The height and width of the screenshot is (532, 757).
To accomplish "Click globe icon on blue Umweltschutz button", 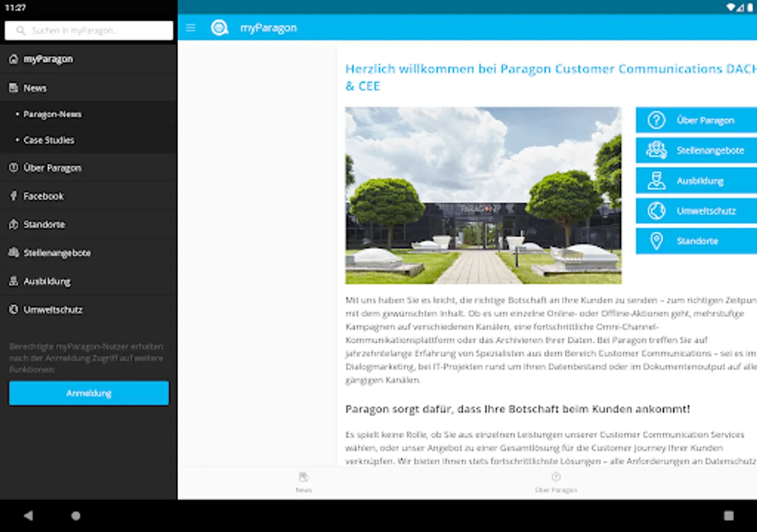I will (656, 211).
